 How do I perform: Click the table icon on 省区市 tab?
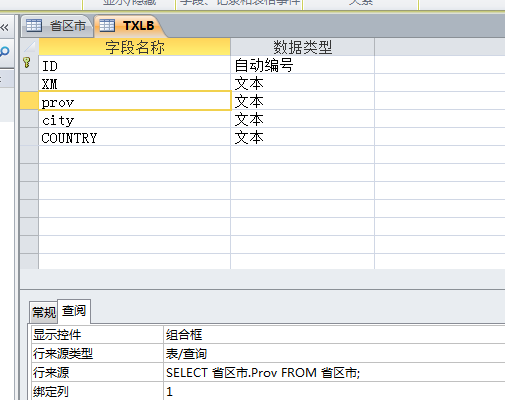tap(34, 25)
